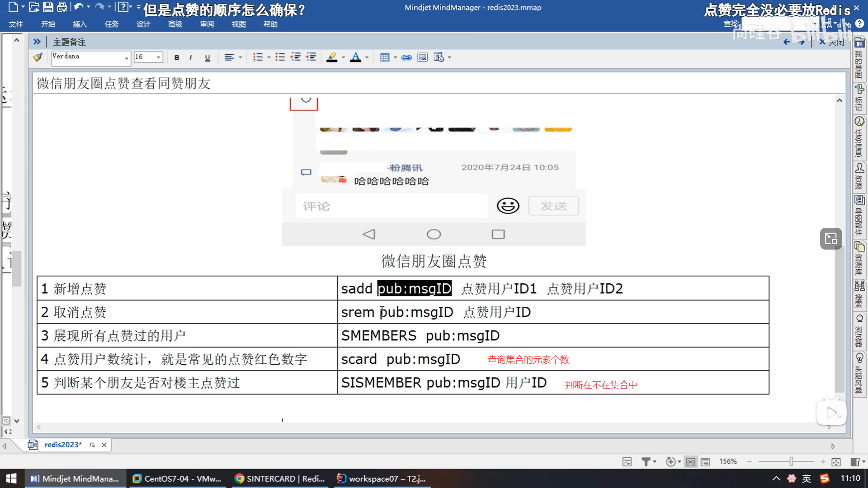This screenshot has width=868, height=488.
Task: Open the font size dropdown
Action: pos(157,57)
